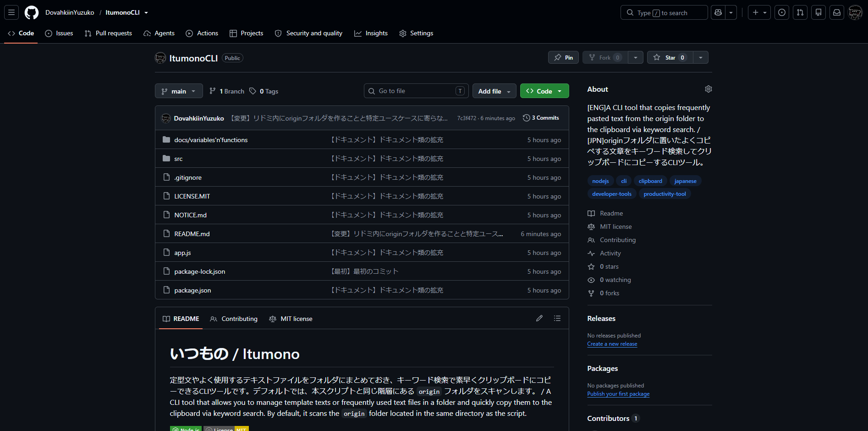Click the Type / to search box

click(x=664, y=12)
